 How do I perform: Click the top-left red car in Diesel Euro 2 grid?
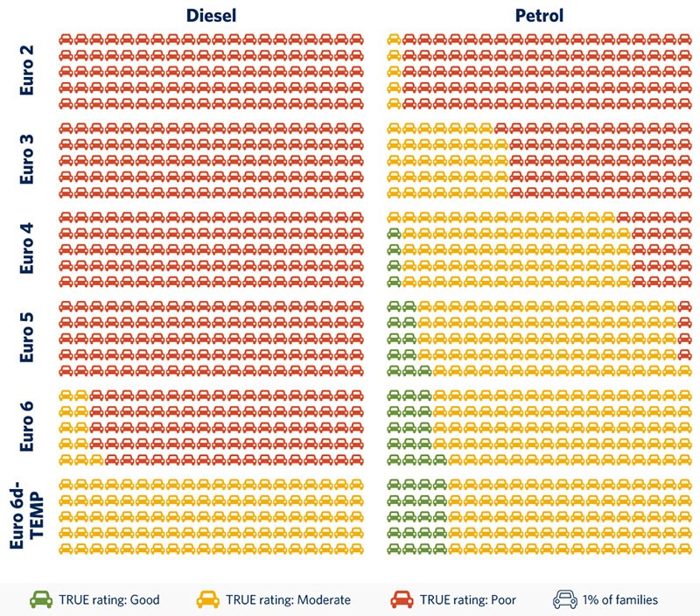pyautogui.click(x=66, y=39)
